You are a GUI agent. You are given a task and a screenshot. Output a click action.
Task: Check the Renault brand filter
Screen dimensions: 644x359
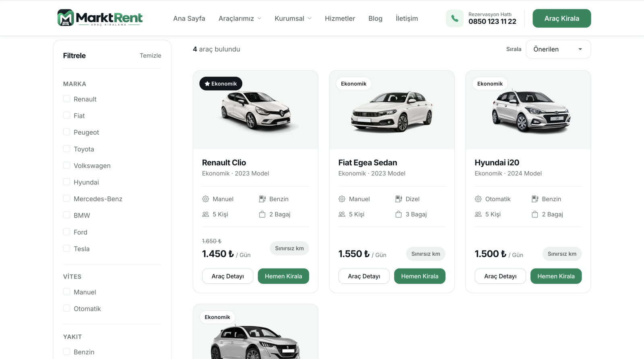click(x=67, y=99)
